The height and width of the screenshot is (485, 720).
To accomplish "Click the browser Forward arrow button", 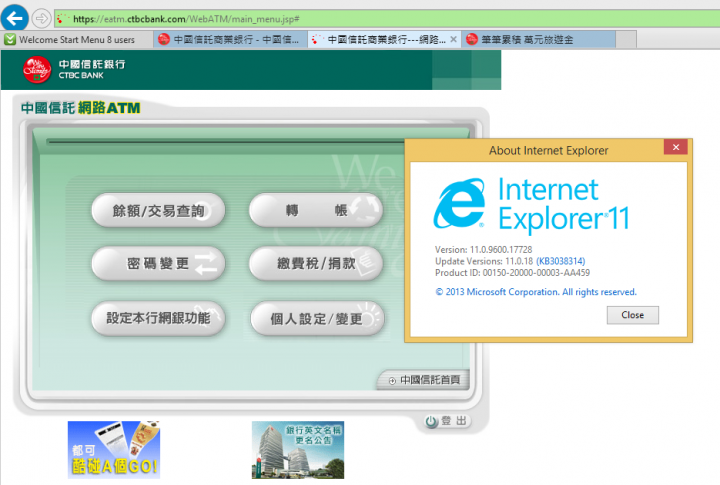I will (x=41, y=19).
